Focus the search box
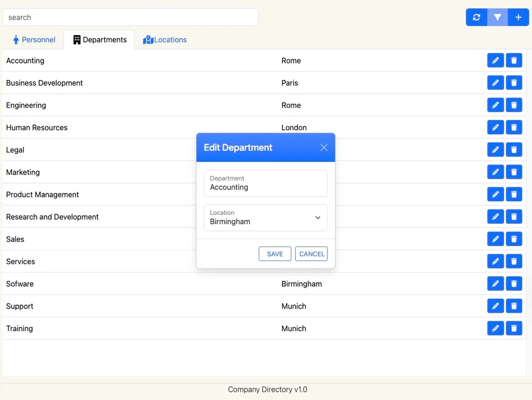The image size is (532, 400). coord(130,17)
